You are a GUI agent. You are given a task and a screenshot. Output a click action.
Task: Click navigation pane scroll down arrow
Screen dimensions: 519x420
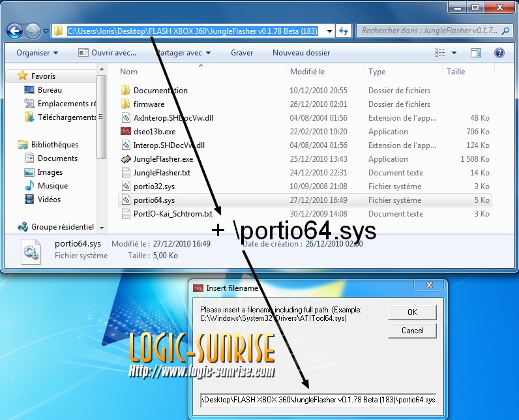pos(102,228)
